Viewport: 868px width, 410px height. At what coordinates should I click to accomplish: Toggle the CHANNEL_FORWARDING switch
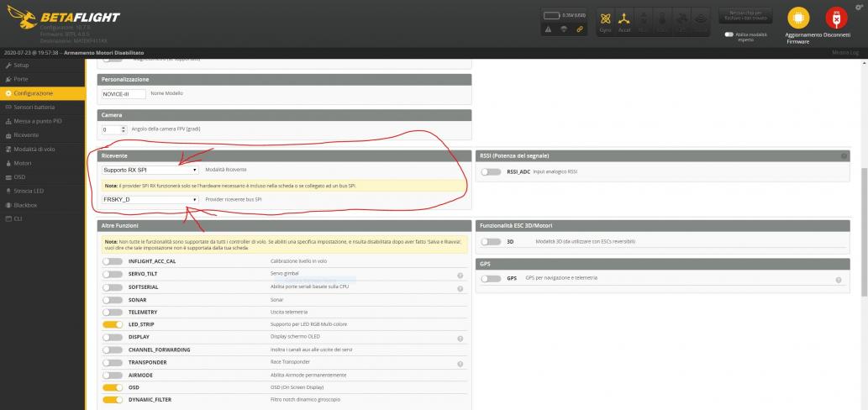point(113,350)
